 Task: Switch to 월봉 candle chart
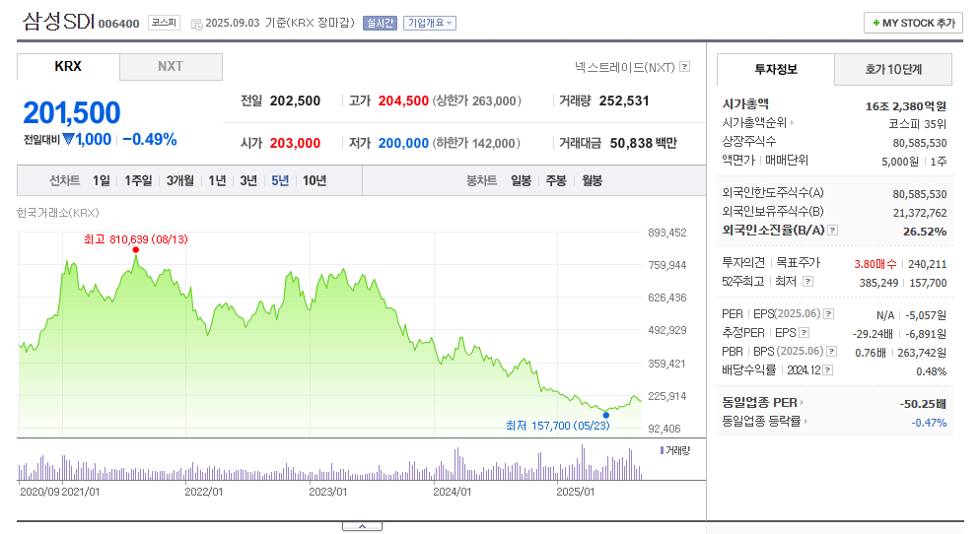592,180
